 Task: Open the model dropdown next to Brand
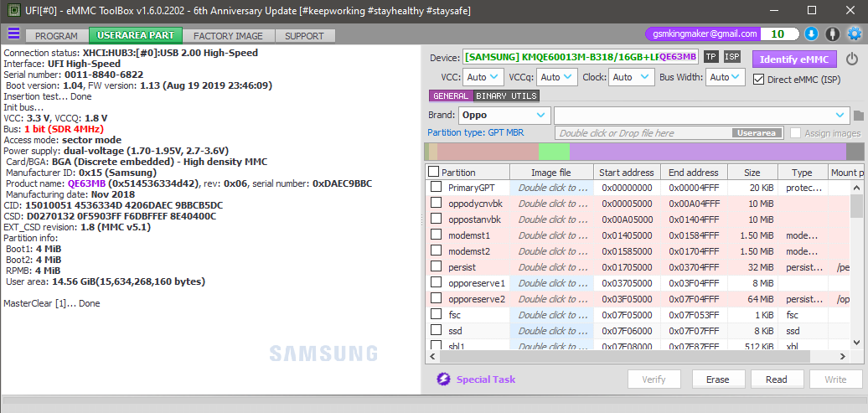[x=702, y=115]
